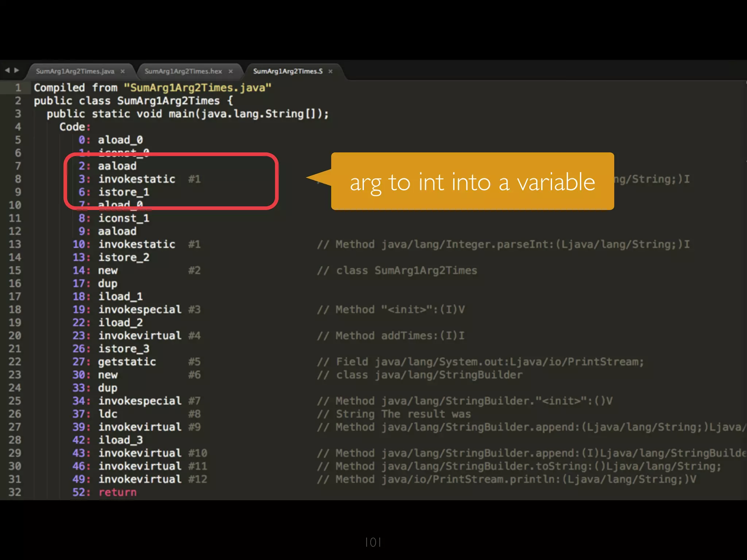Click the '13: istore_2' instruction
The height and width of the screenshot is (560, 747).
[111, 257]
